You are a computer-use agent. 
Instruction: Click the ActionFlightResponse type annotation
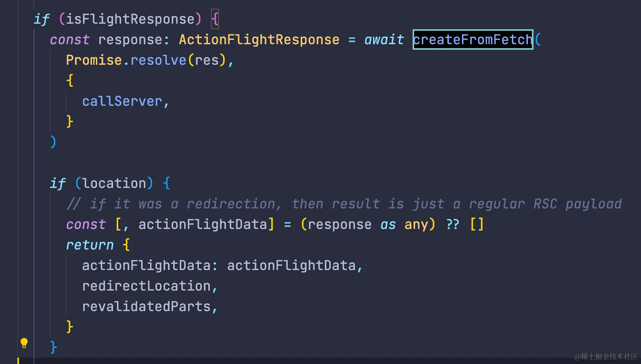[x=259, y=39]
